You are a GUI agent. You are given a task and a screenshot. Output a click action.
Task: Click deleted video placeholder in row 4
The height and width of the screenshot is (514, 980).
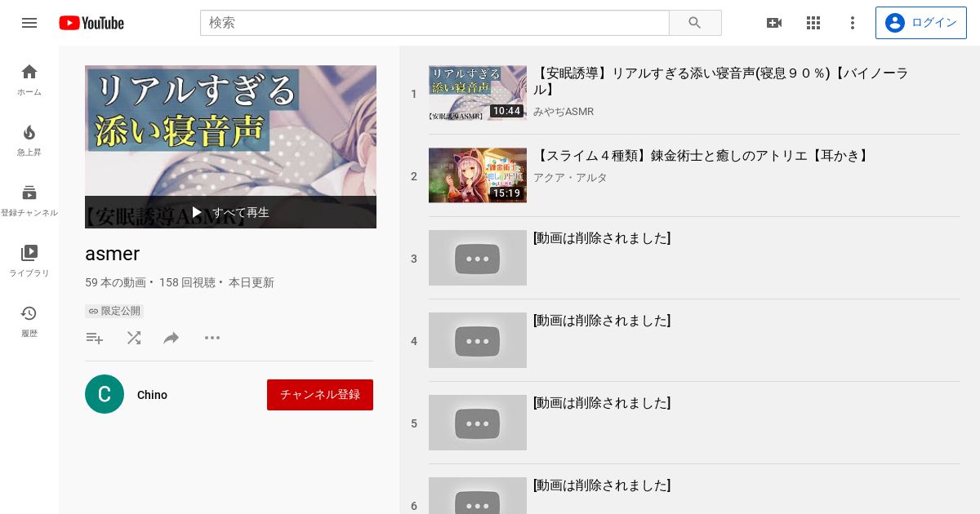(x=478, y=340)
